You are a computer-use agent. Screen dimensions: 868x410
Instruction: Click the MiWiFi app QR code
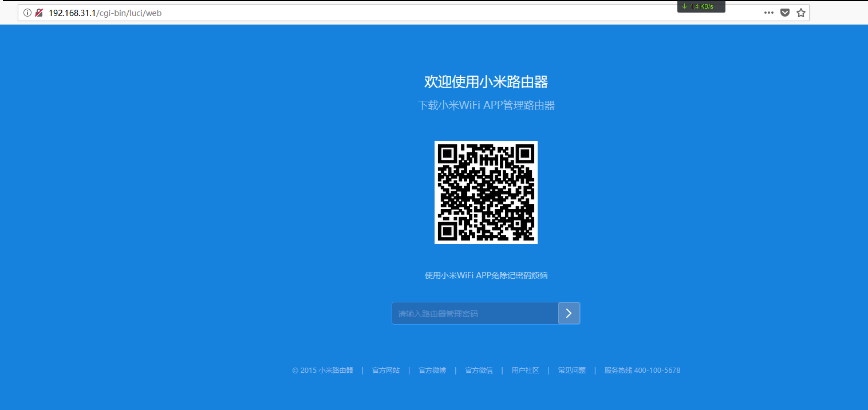click(486, 192)
